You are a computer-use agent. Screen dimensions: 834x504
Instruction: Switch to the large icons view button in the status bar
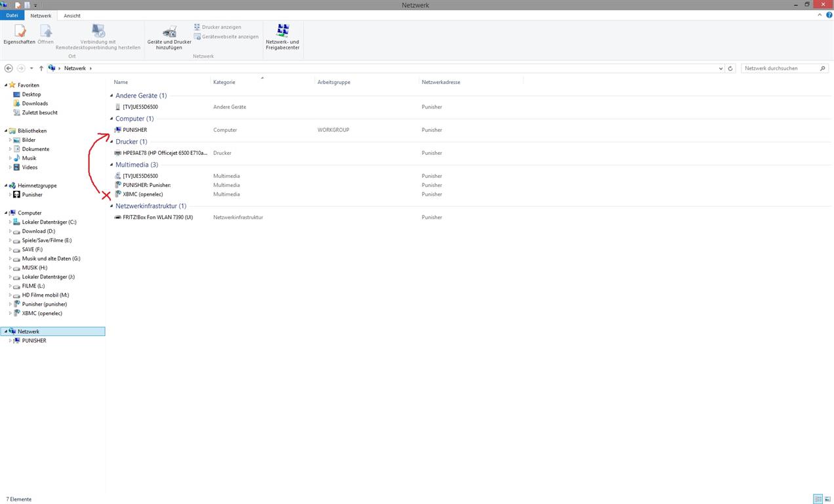click(827, 499)
